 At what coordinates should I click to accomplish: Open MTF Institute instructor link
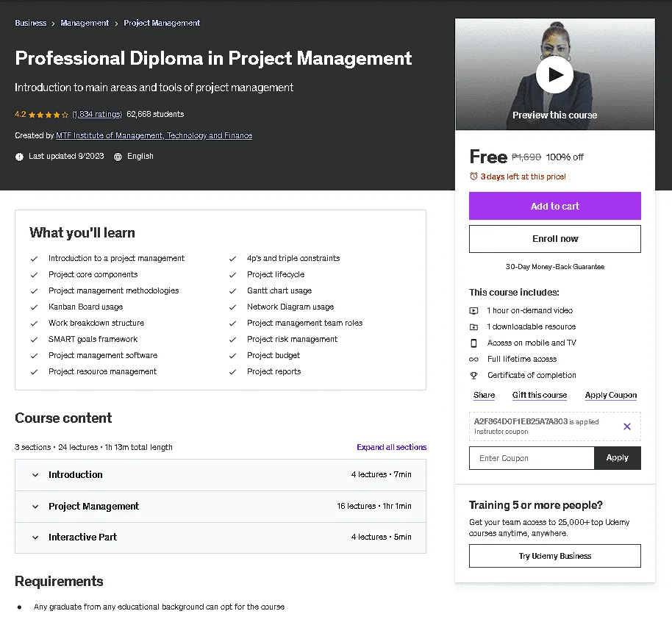(154, 135)
